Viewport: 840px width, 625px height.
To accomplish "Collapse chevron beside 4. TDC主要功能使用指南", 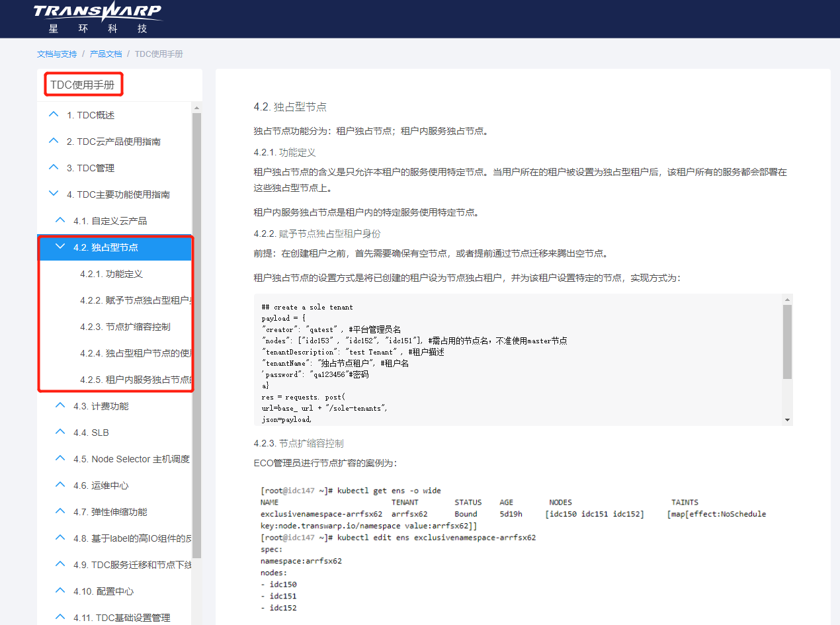I will [x=54, y=194].
